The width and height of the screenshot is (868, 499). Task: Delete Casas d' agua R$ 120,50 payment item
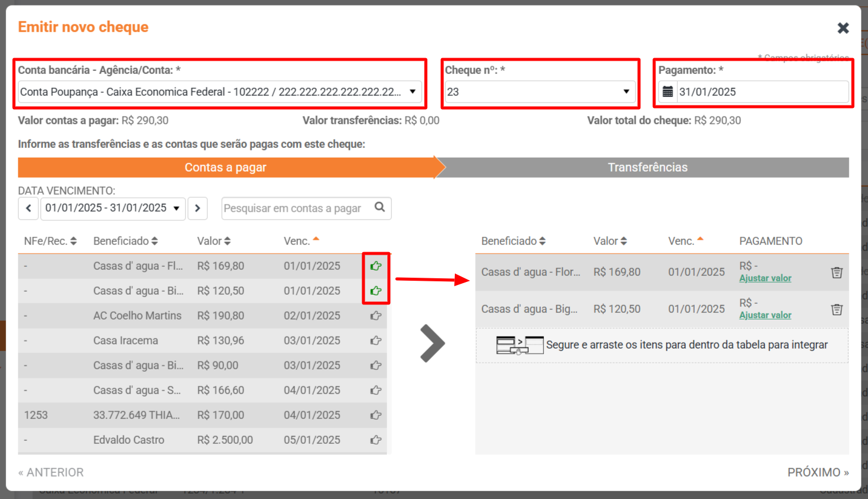pos(837,309)
